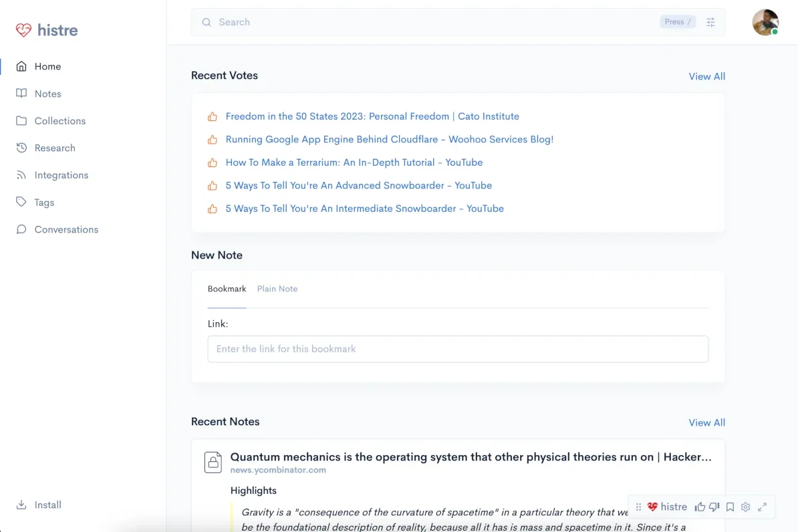Select the Bookmark tab
The width and height of the screenshot is (798, 532).
[227, 289]
